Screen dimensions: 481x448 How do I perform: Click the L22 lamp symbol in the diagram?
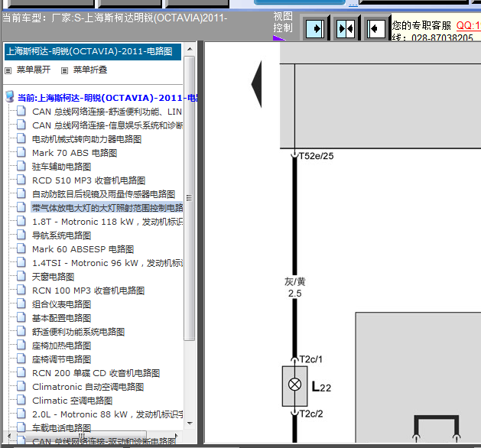click(295, 386)
